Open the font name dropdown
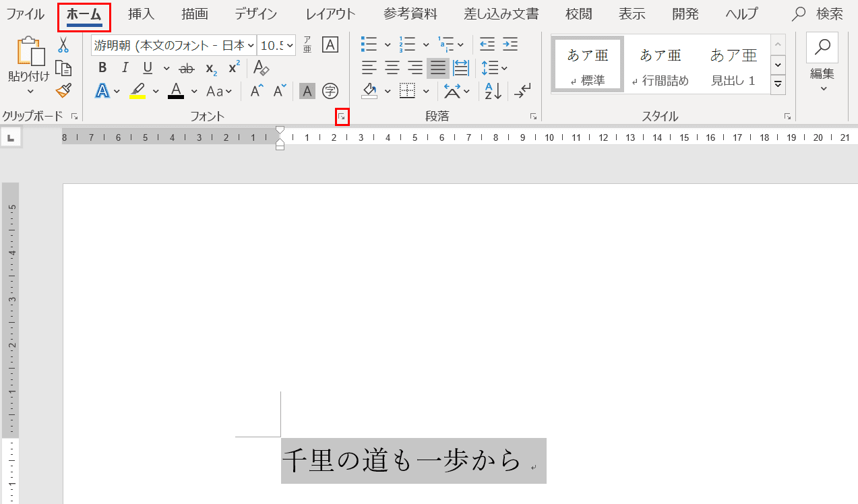The height and width of the screenshot is (504, 858). (251, 45)
